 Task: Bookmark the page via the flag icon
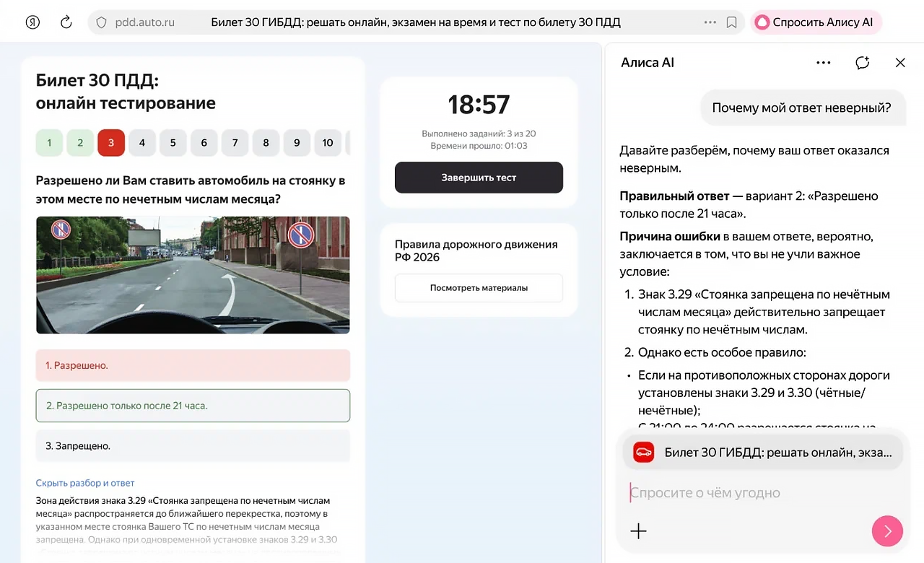[x=731, y=22]
